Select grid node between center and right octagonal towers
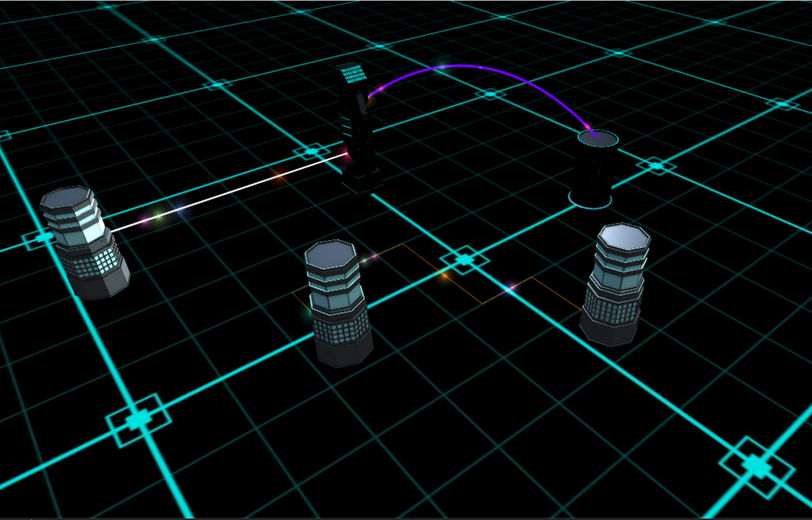This screenshot has height=520, width=812. [x=464, y=259]
